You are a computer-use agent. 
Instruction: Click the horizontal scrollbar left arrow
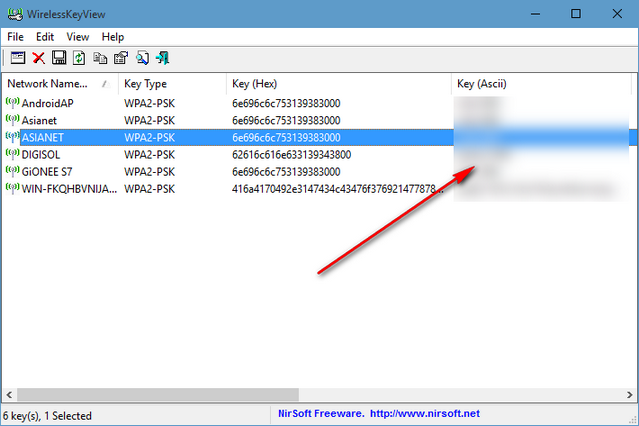[x=9, y=395]
